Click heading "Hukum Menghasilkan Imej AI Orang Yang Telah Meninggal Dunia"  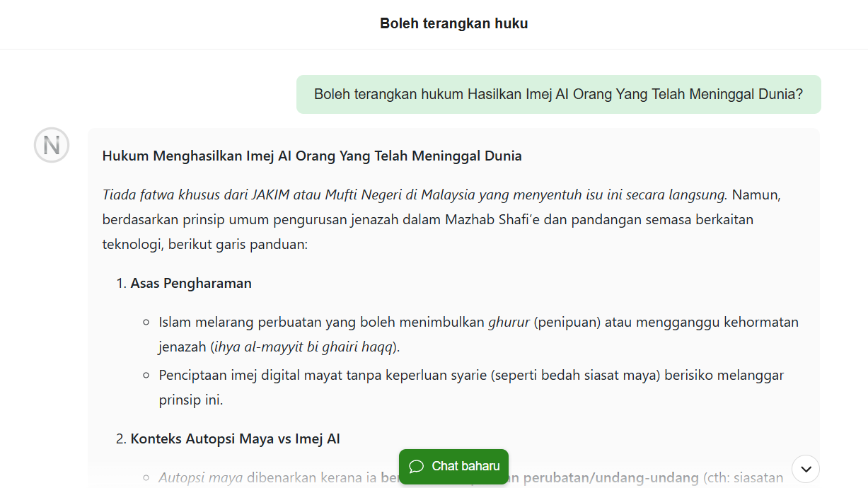click(312, 156)
